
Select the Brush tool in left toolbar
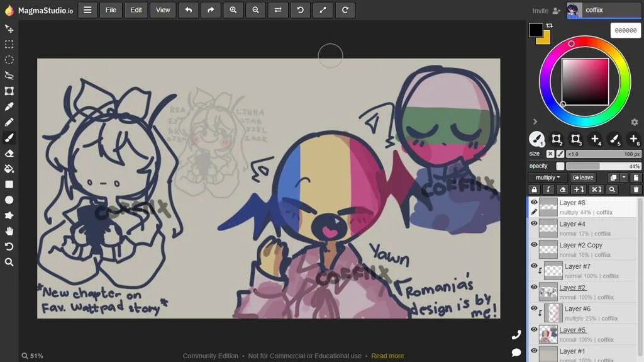pyautogui.click(x=9, y=138)
